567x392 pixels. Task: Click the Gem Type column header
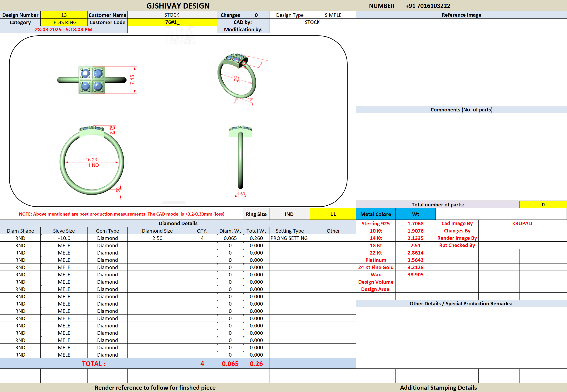tap(107, 231)
